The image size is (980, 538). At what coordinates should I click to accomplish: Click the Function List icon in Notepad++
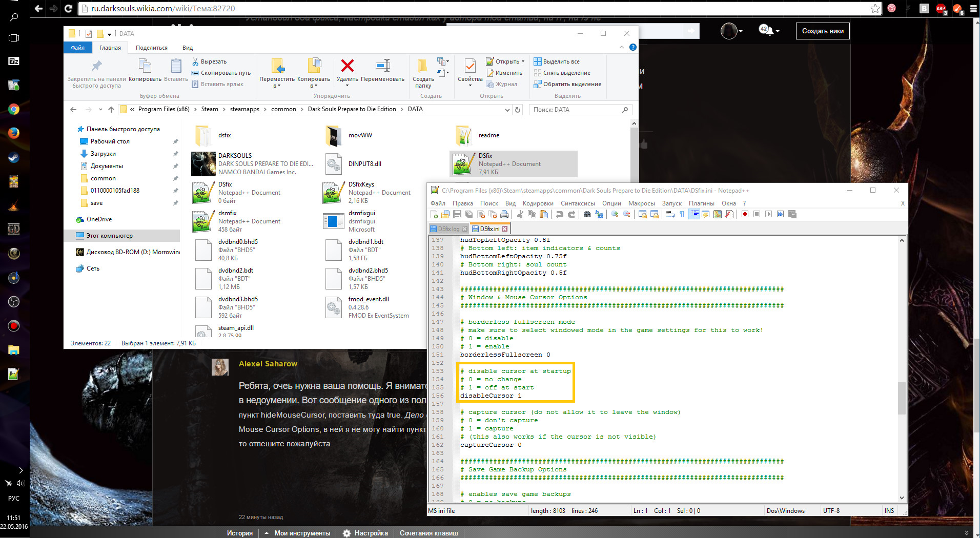[x=729, y=214]
